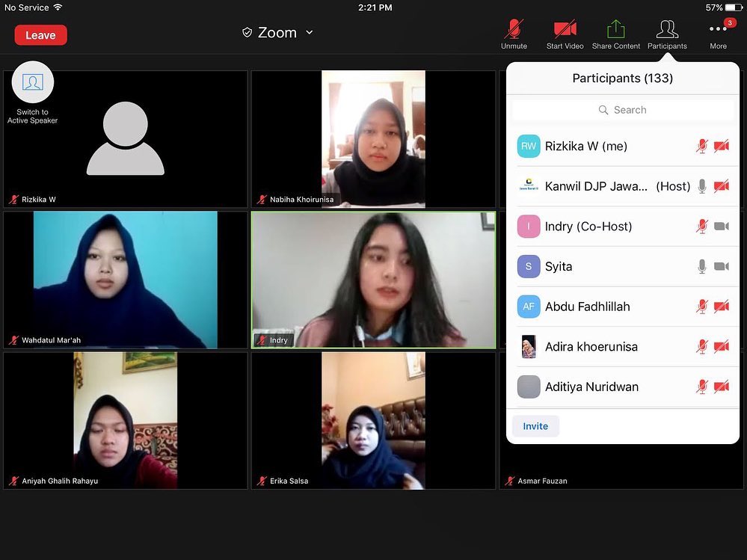Expand the Zoom meeting info dropdown arrow

tap(310, 33)
